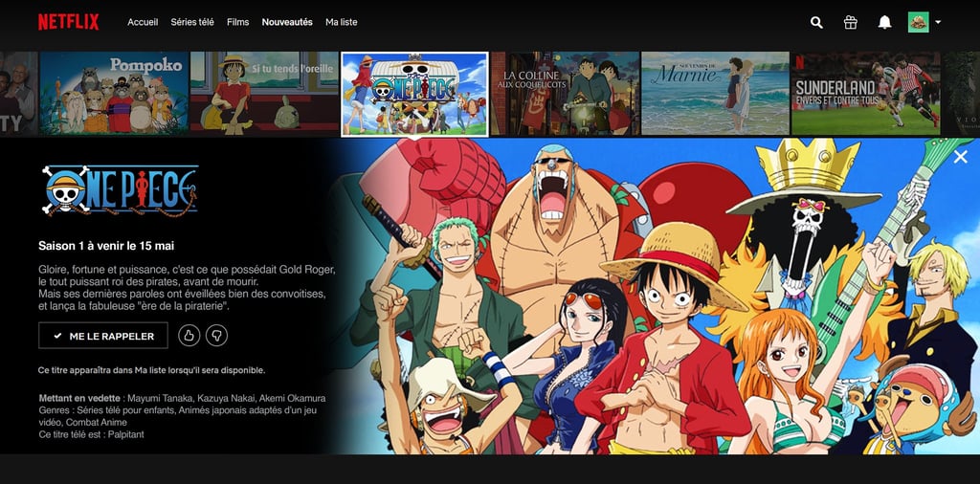Open the notifications bell
Viewport: 980px width, 484px height.
884,23
